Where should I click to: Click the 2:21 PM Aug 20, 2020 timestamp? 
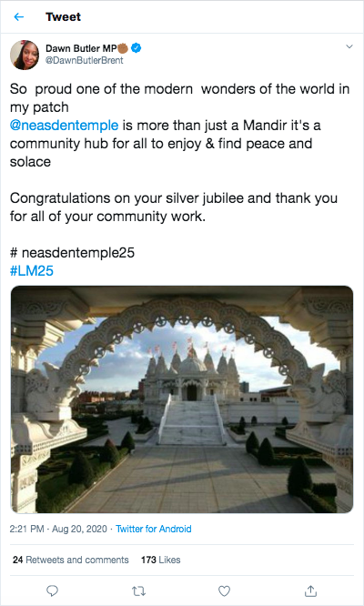pos(58,529)
